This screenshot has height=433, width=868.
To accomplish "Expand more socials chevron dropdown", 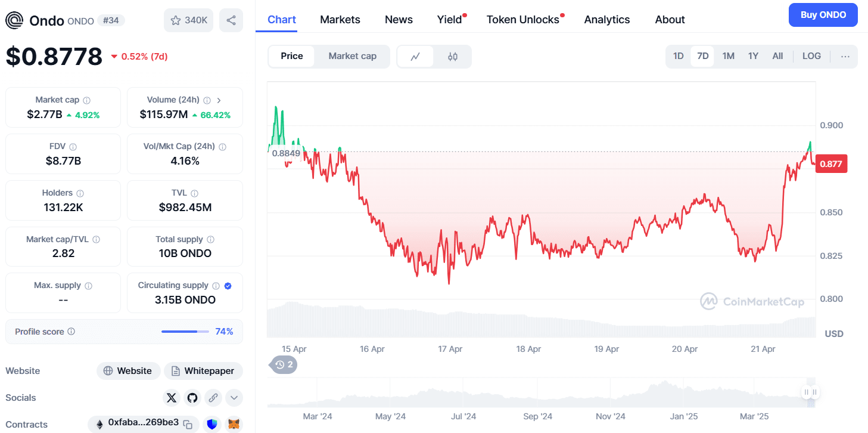I will point(234,397).
